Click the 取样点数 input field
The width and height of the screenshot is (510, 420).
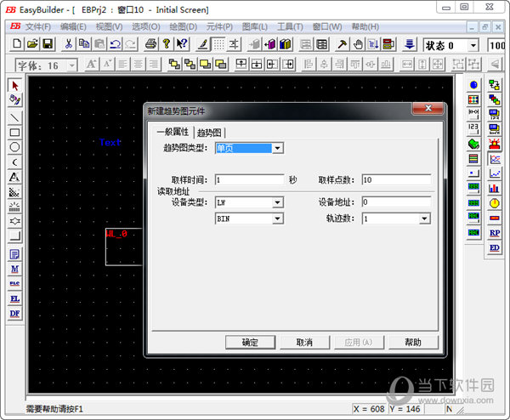(396, 180)
